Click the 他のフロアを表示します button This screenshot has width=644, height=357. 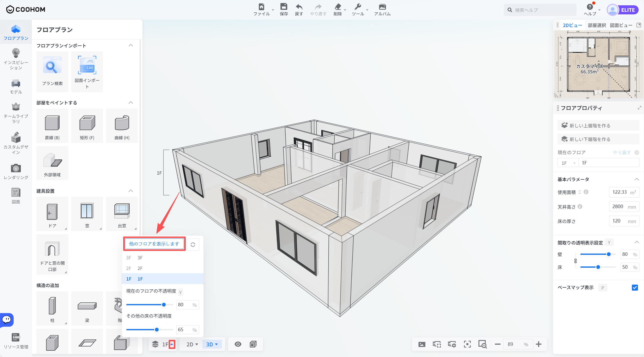[154, 244]
